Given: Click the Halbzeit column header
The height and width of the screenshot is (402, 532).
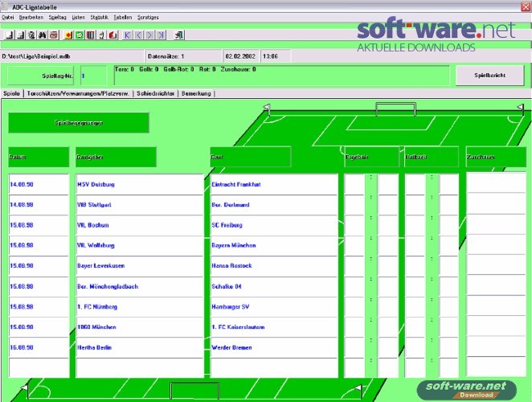Looking at the screenshot, I should click(432, 157).
